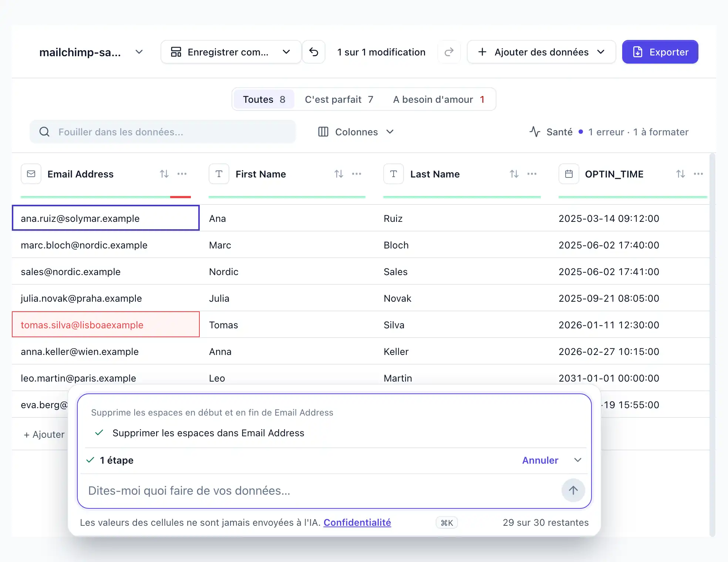Select the invalid tomas.silva@lisboaexample cell
This screenshot has width=728, height=562.
(106, 325)
